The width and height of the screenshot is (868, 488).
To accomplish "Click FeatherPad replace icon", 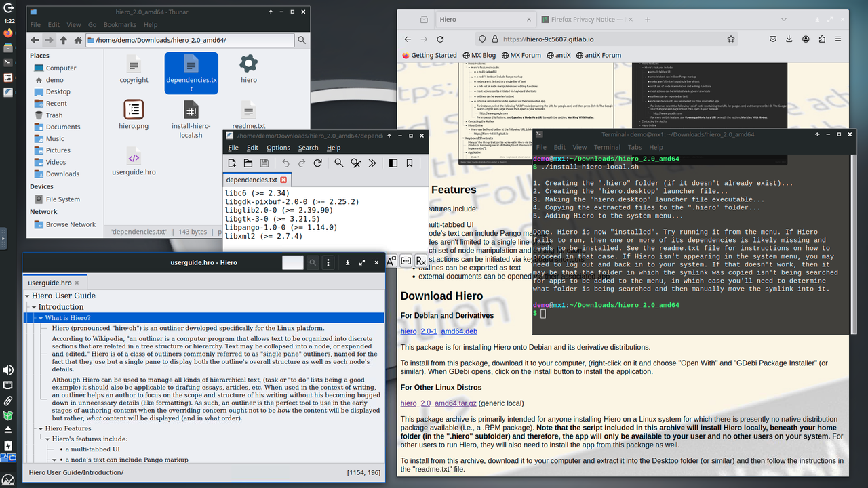I will [x=355, y=163].
